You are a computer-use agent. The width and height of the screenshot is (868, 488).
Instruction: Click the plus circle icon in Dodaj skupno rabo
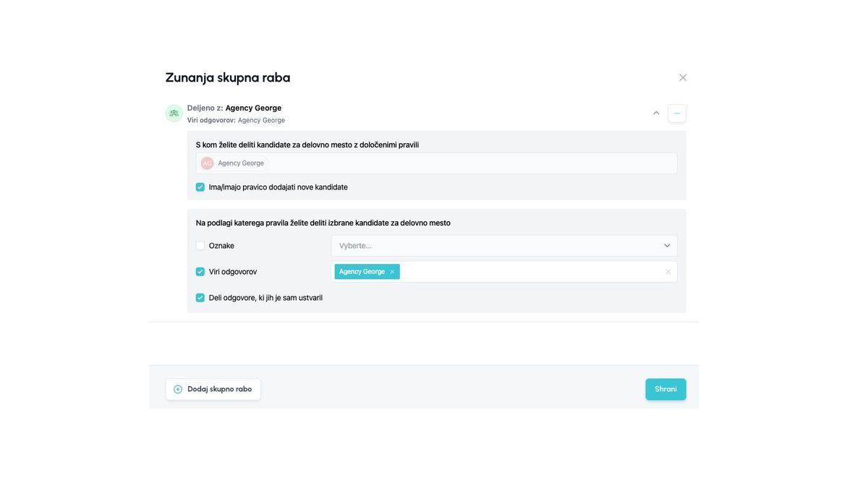(178, 389)
